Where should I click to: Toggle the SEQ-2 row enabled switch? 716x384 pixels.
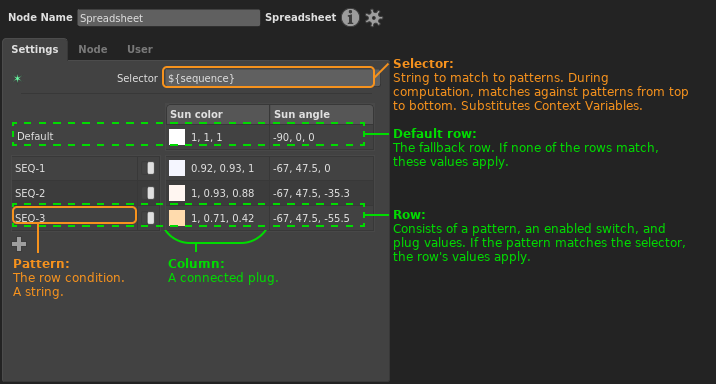[150, 193]
